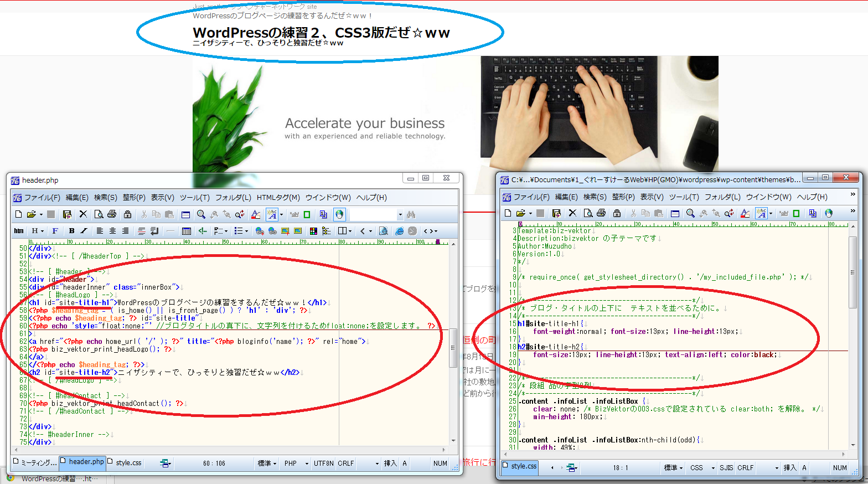Toggle the green square button in header.php toolbar
868x484 pixels.
tap(307, 214)
